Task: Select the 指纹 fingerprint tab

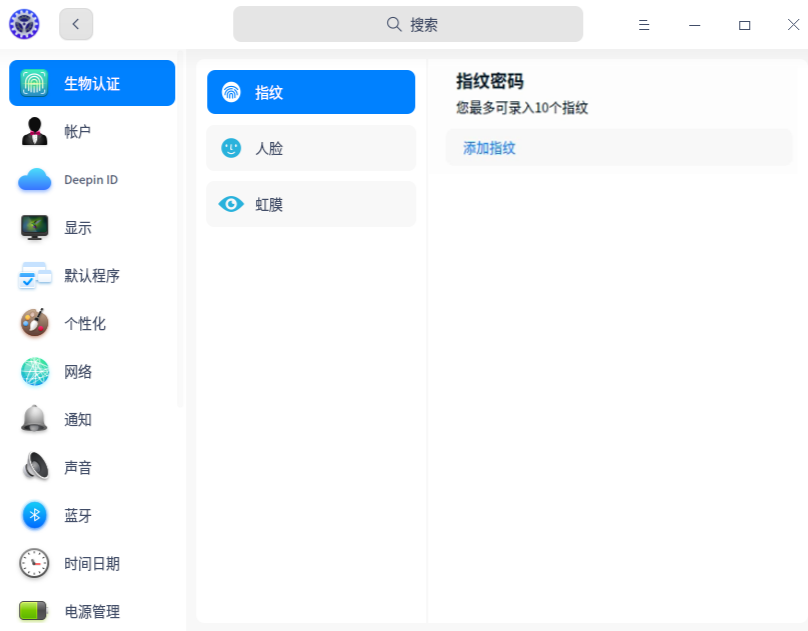Action: 310,91
